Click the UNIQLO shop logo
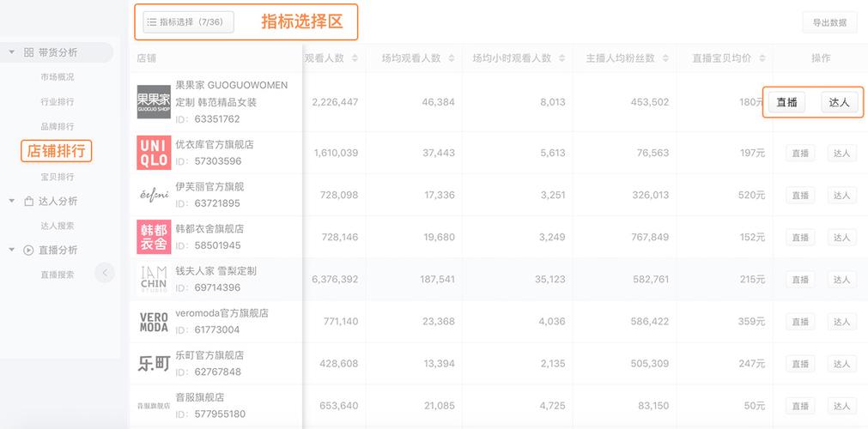868x429 pixels. 154,152
